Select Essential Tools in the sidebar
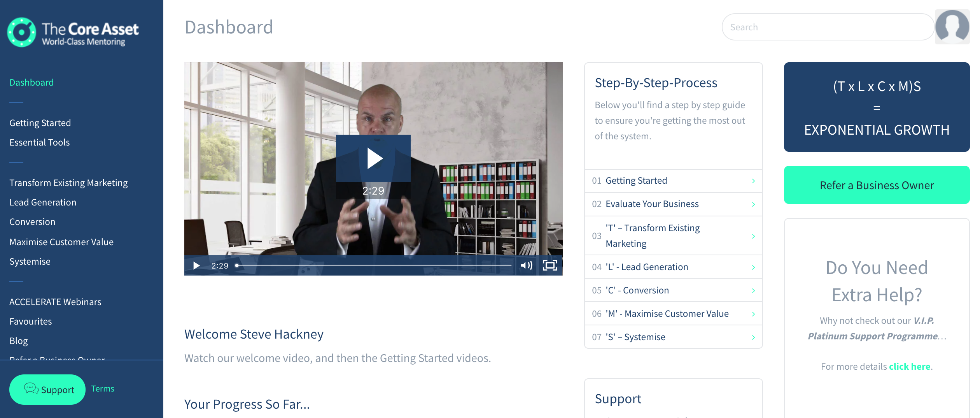The image size is (980, 418). tap(40, 142)
